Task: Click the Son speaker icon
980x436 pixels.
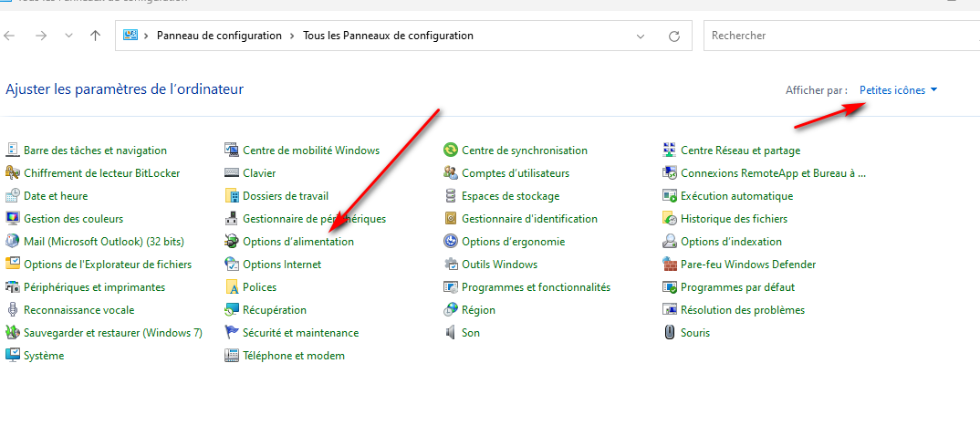Action: point(451,333)
